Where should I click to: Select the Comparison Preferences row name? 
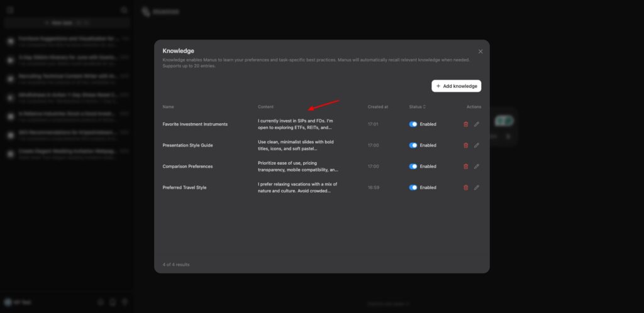coord(187,167)
